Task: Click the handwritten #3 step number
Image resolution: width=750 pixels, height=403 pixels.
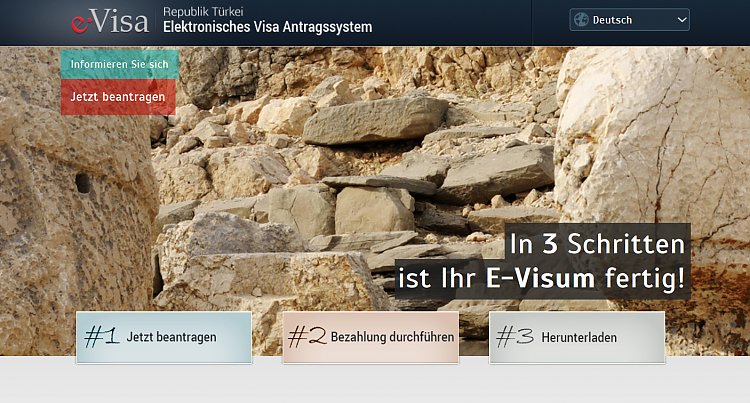Action: (515, 337)
